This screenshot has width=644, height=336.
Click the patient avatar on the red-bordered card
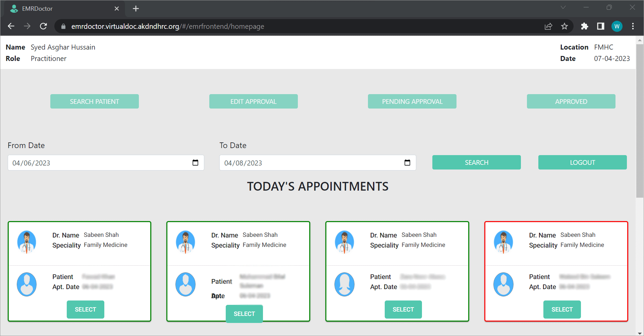[x=503, y=284]
